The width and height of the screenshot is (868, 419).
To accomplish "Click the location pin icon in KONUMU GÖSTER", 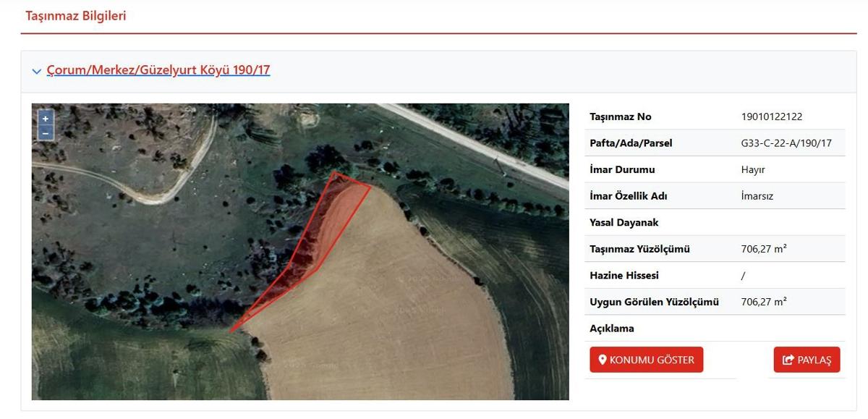I will [602, 360].
